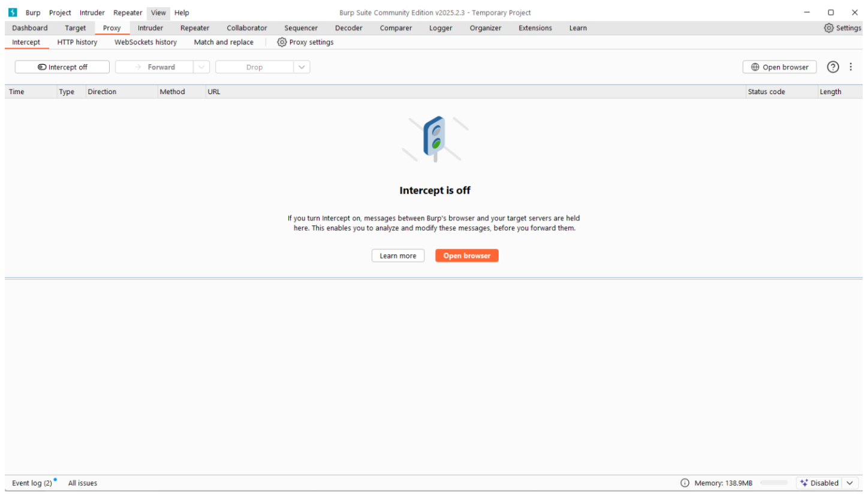Expand the Forward dropdown arrow
The height and width of the screenshot is (500, 868).
pyautogui.click(x=202, y=67)
